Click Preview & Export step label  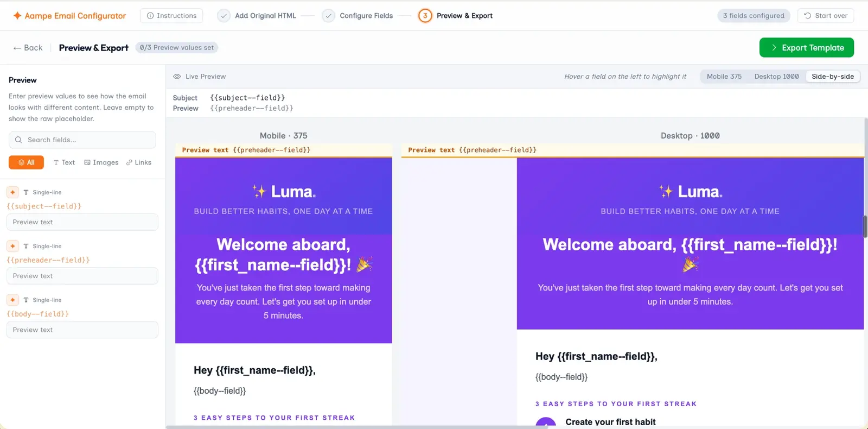tap(464, 16)
